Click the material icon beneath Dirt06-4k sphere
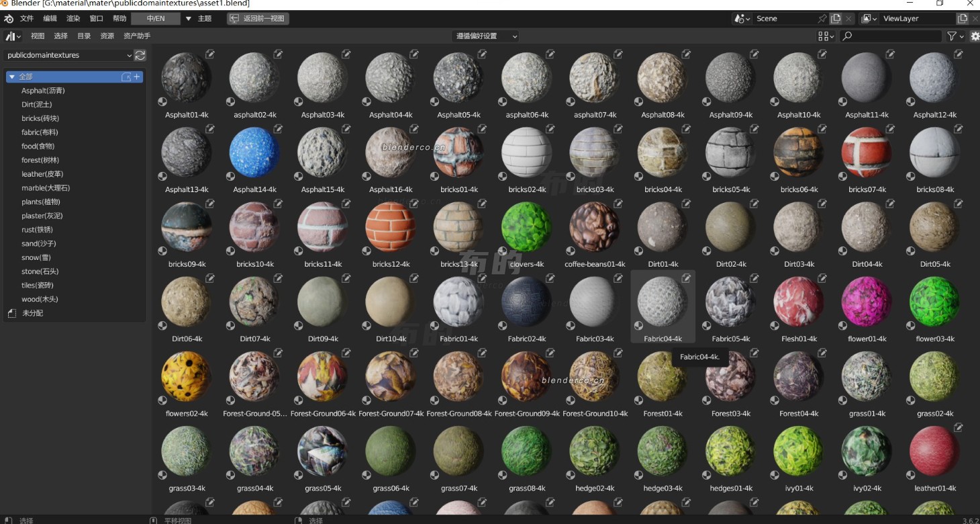980x524 pixels. pyautogui.click(x=162, y=326)
